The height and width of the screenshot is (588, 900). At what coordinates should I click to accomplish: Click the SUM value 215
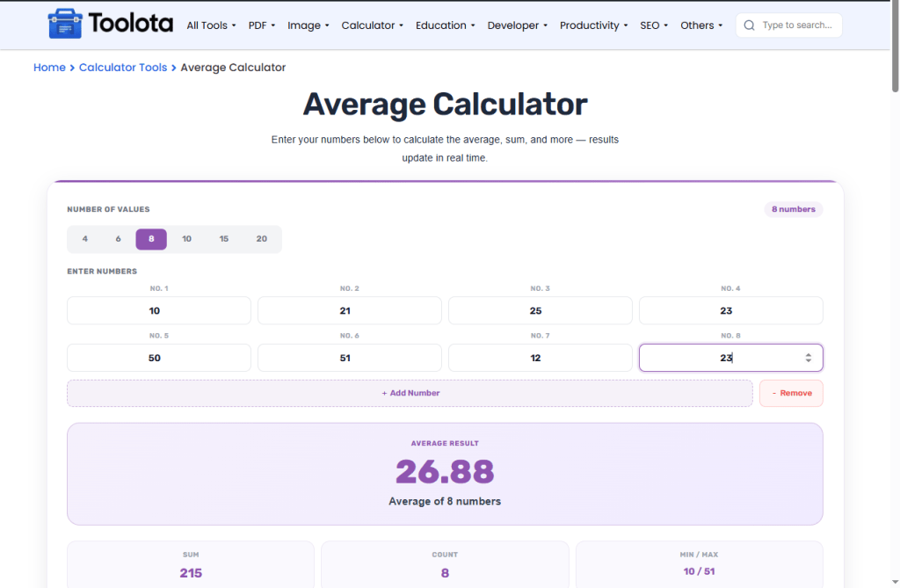point(191,572)
